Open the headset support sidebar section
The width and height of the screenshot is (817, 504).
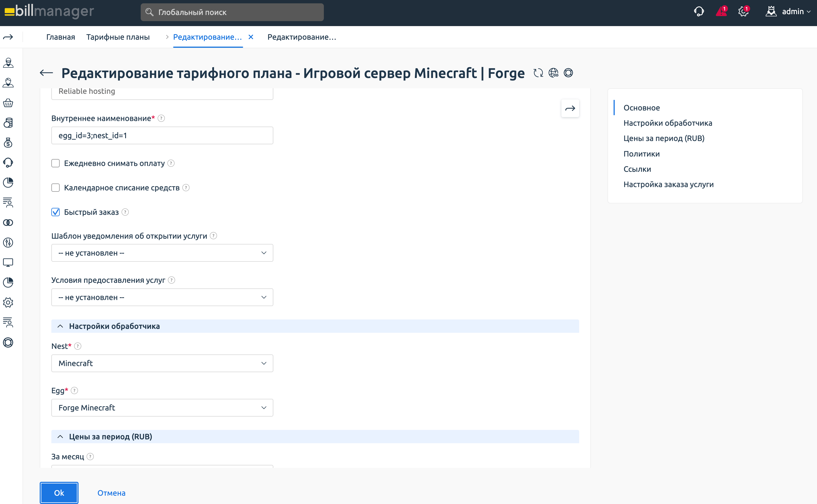coord(8,163)
